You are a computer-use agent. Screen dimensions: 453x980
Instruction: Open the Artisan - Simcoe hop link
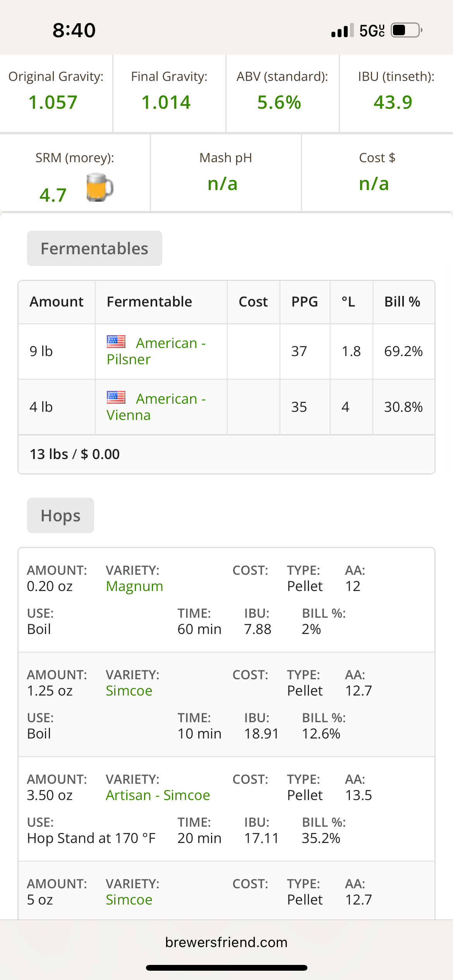[158, 795]
